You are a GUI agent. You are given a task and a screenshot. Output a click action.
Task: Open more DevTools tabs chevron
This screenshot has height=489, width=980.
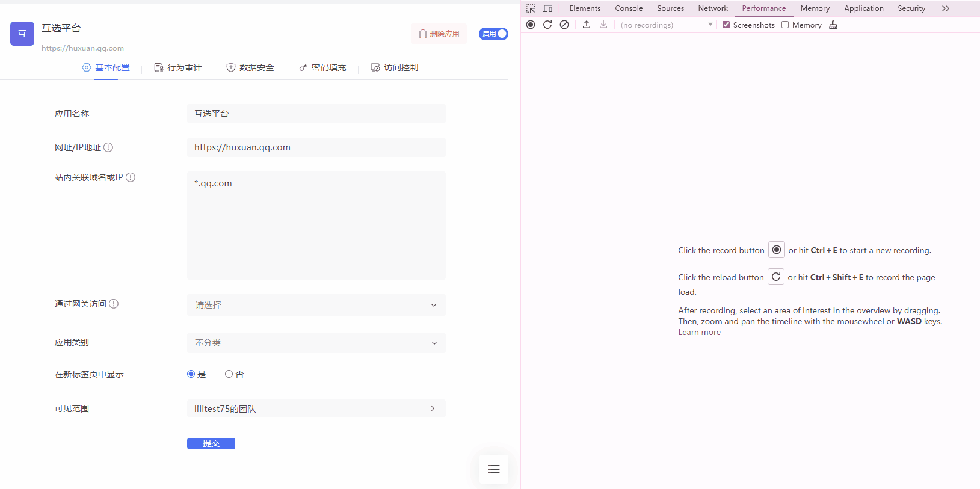[x=946, y=8]
